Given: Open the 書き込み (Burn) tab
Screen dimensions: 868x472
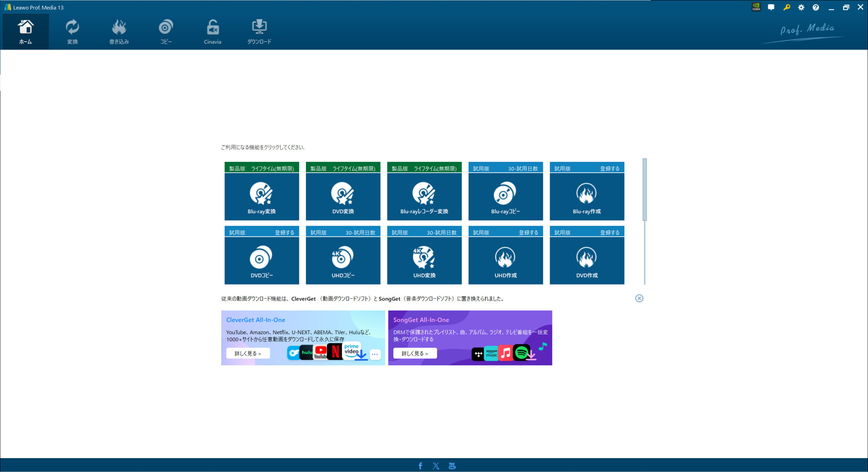Looking at the screenshot, I should [x=119, y=32].
